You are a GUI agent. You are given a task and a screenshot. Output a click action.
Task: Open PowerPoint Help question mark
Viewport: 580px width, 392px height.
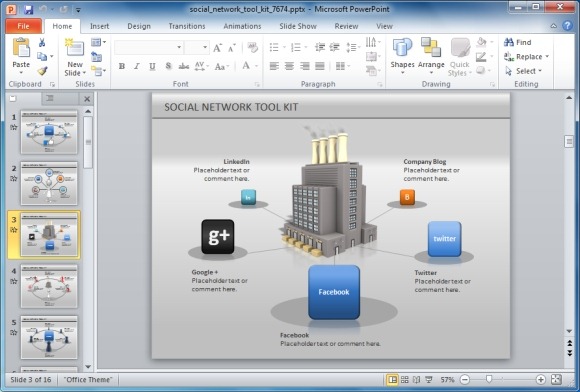point(567,26)
